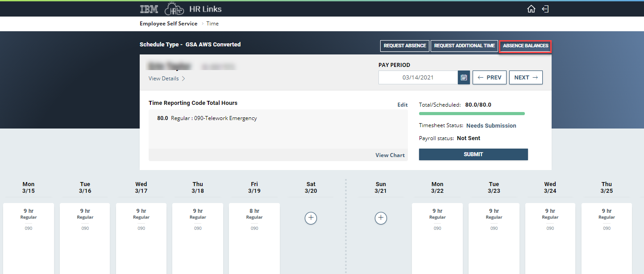
Task: Click Request Absence
Action: (x=404, y=46)
